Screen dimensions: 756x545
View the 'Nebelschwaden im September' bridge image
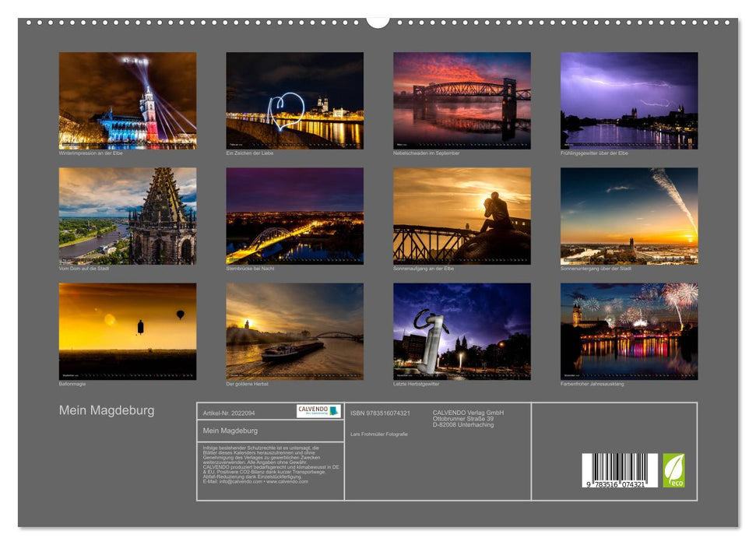click(x=462, y=101)
